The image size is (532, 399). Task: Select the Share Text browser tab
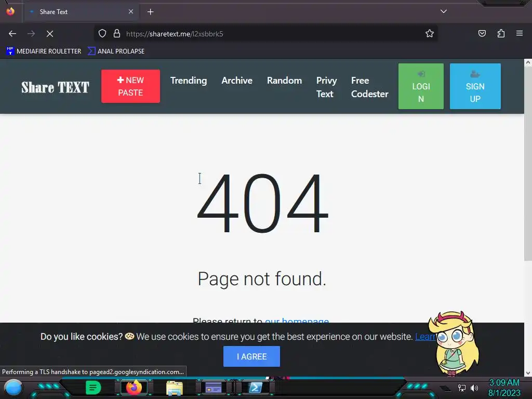pyautogui.click(x=82, y=12)
